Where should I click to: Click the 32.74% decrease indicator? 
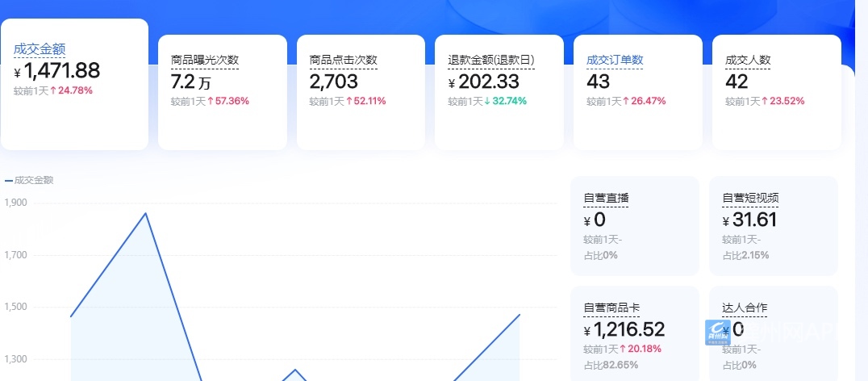(x=505, y=102)
